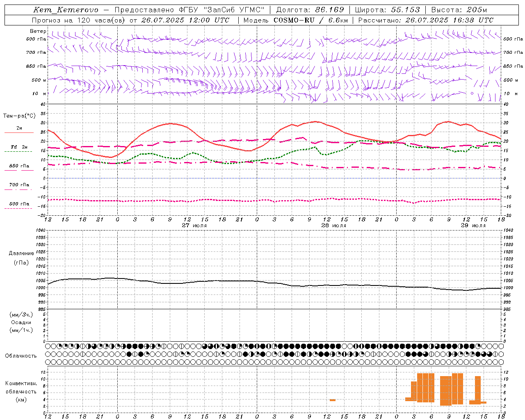This screenshot has width=525, height=420.
Task: Click the 'Облачность' cloud cover label
Action: pos(21,356)
